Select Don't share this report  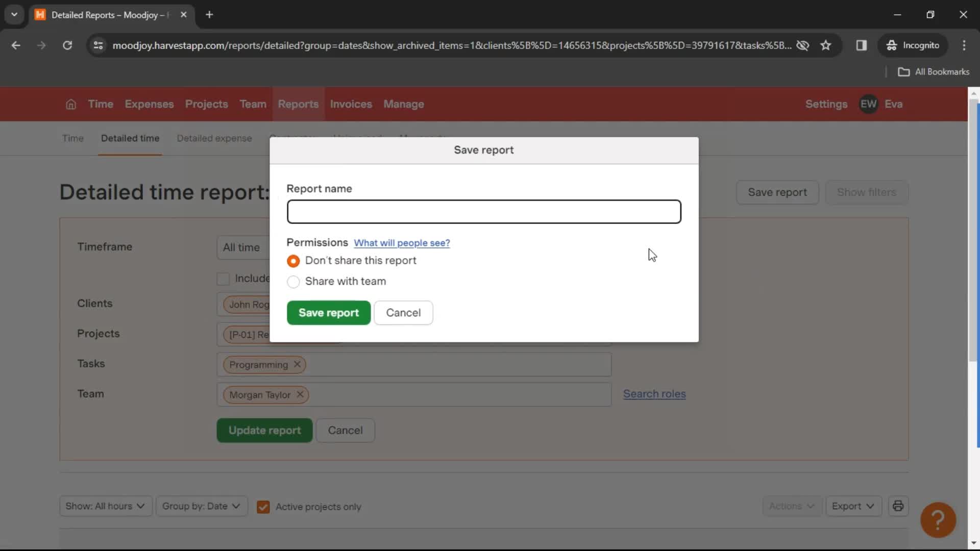tap(292, 260)
